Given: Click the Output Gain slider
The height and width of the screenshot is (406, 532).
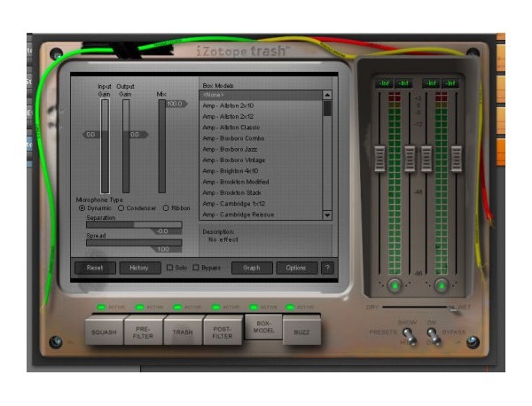Looking at the screenshot, I should coord(126,146).
